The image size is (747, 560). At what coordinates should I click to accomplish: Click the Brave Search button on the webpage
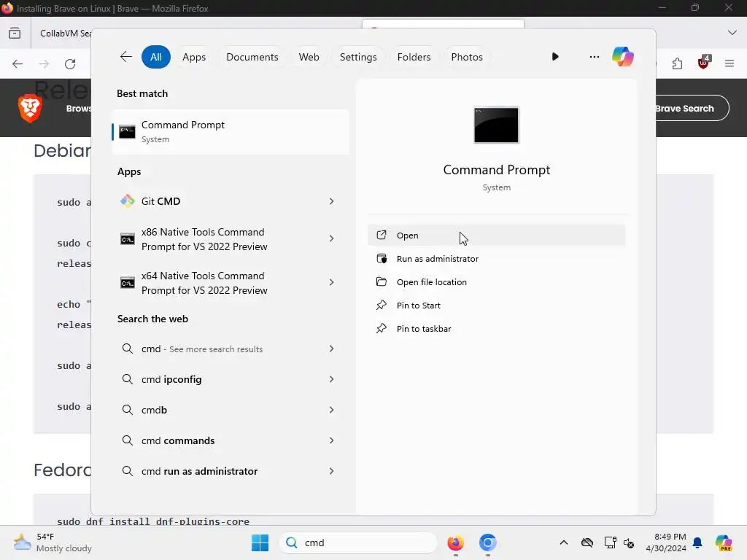pos(692,108)
